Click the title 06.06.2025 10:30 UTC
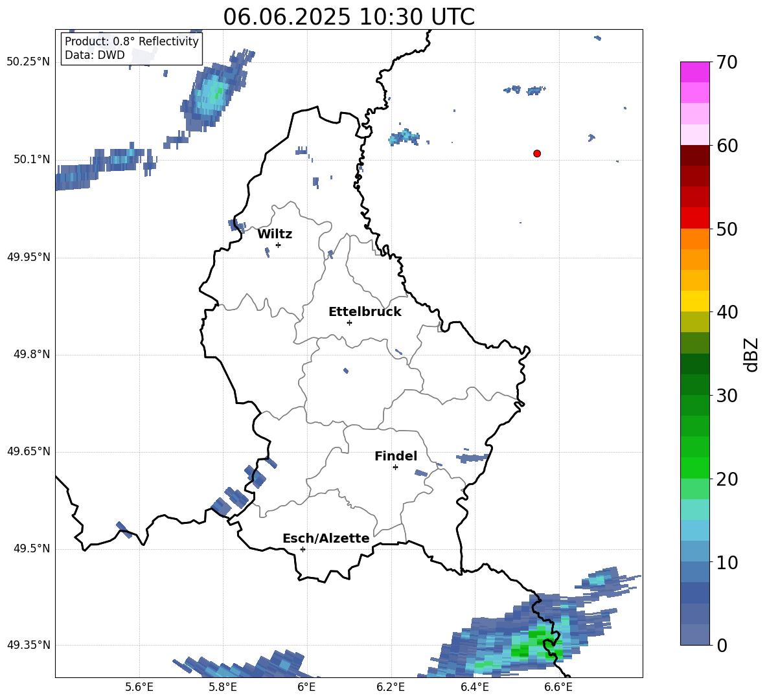This screenshot has width=767, height=700. tap(349, 17)
